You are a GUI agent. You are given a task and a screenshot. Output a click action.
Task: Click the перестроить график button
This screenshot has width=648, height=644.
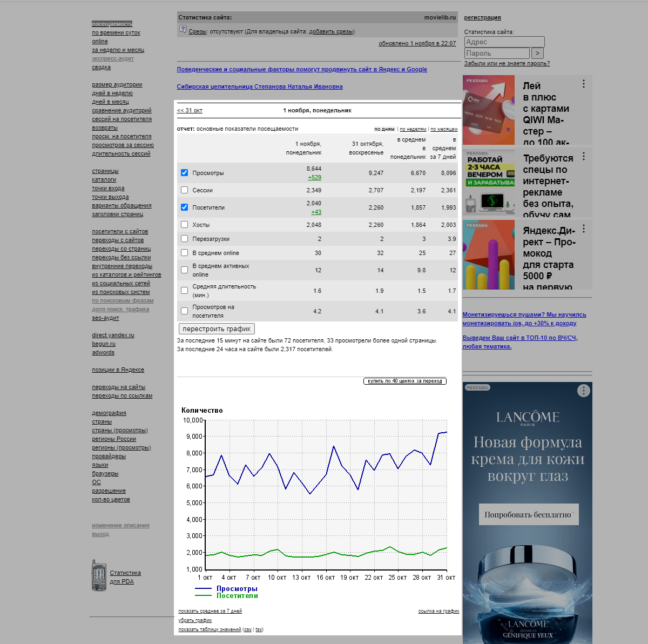click(x=217, y=329)
